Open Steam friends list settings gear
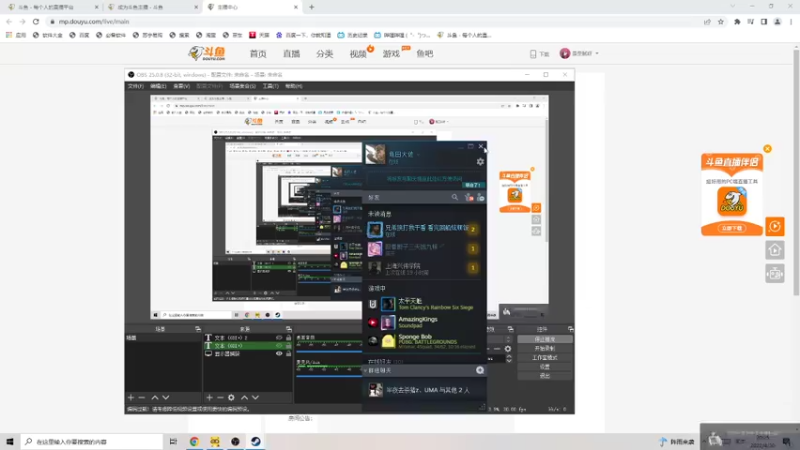Screen dimensions: 800x450 (480, 162)
